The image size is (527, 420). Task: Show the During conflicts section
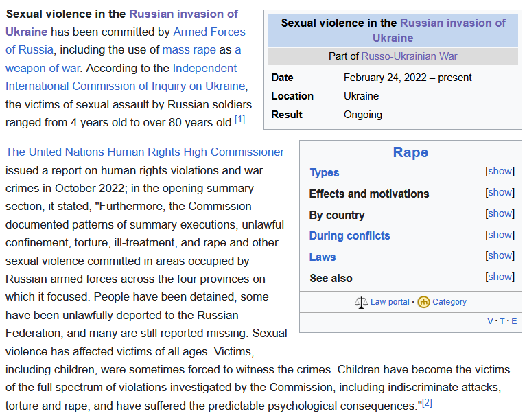[x=500, y=235]
